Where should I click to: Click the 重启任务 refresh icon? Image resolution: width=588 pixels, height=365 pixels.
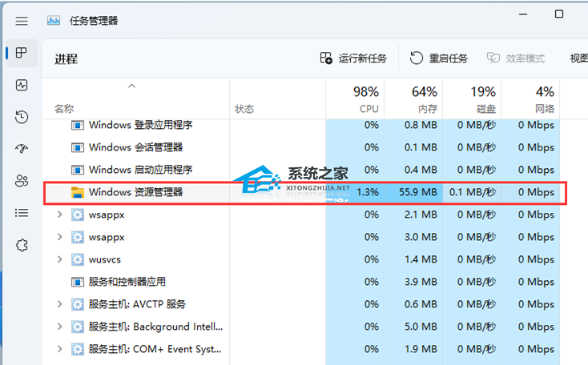417,58
